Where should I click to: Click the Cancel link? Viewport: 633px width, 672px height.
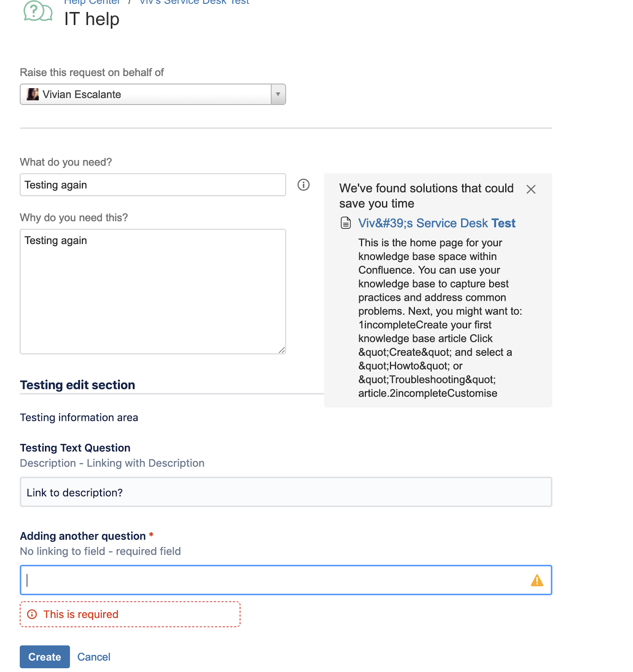click(94, 657)
